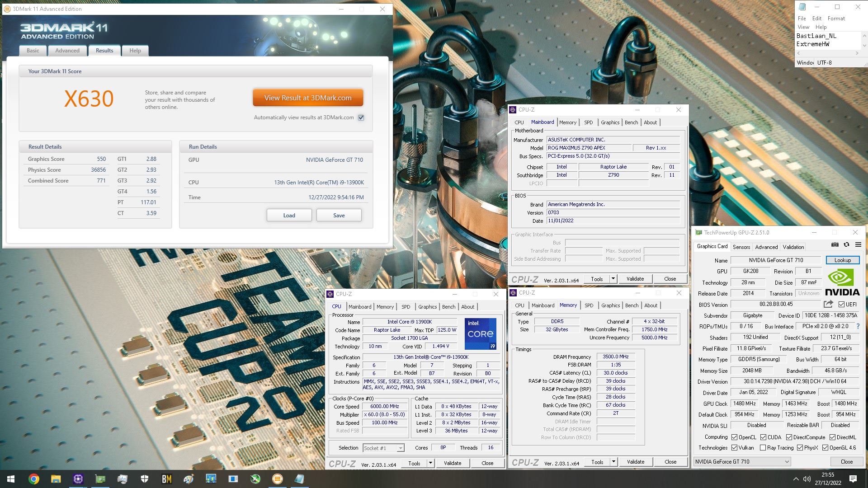
Task: Click the GPU-Z title bar app icon
Action: 698,233
